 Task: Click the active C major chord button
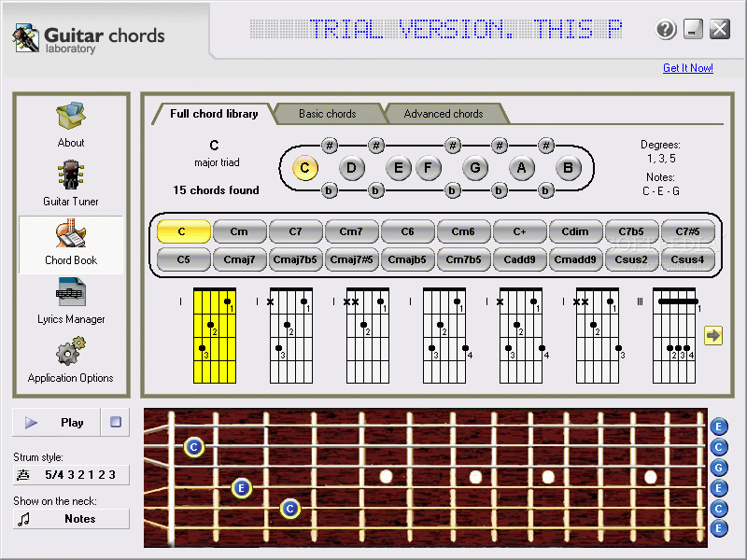coord(183,231)
